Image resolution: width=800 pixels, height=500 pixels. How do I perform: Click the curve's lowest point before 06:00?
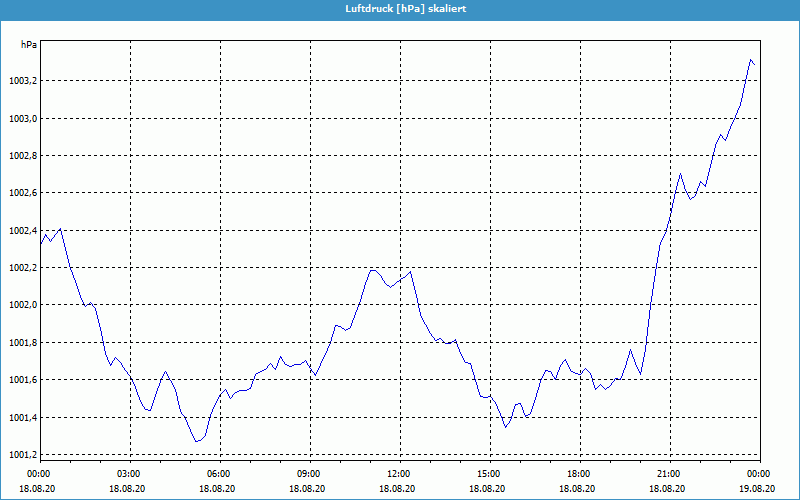pos(197,441)
